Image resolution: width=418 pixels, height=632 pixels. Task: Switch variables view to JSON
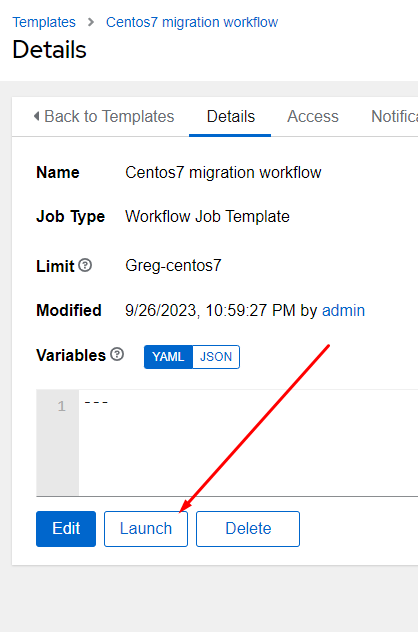tap(216, 357)
